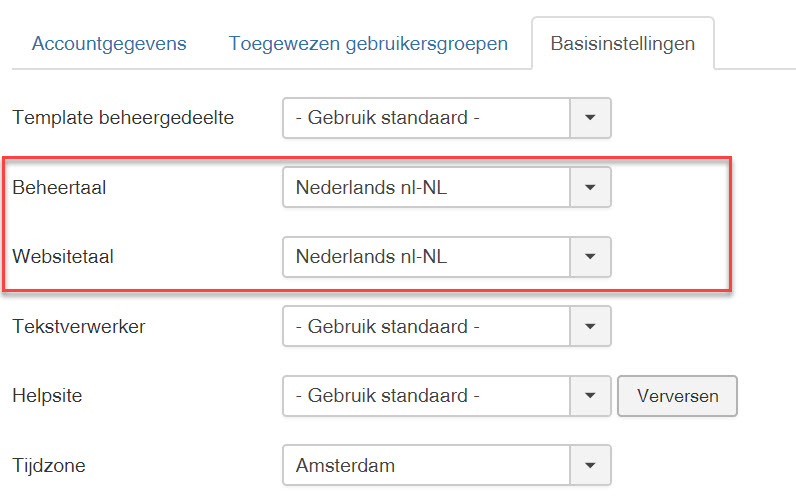Open Template beheergedeelte select box
The width and height of the screenshot is (796, 496).
click(x=427, y=118)
